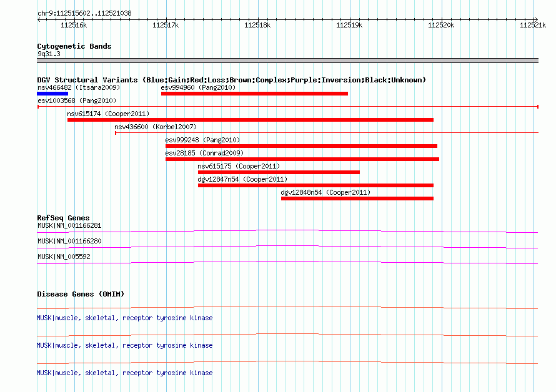Screen dimensions: 556x392
Task: Click the chr9:112515602..112521038 coordinate label
Action: tap(84, 13)
